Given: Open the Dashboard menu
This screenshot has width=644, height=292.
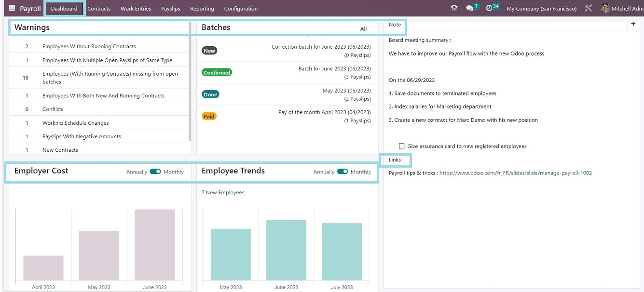Looking at the screenshot, I should coord(64,9).
